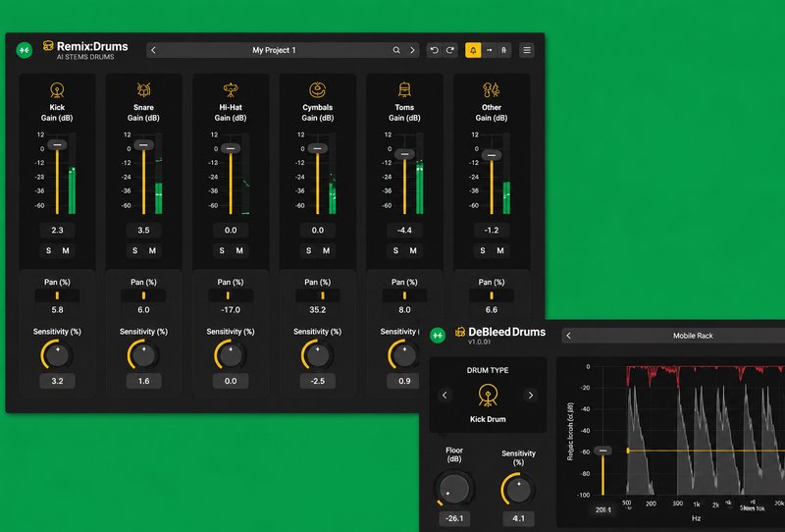785x532 pixels.
Task: Go to previous preset in DeBleed Drums
Action: click(568, 336)
